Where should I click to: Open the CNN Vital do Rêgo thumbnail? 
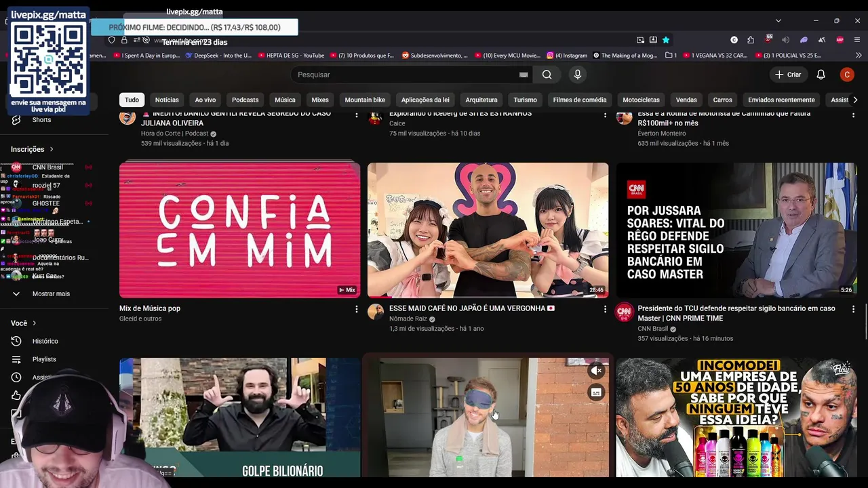736,230
